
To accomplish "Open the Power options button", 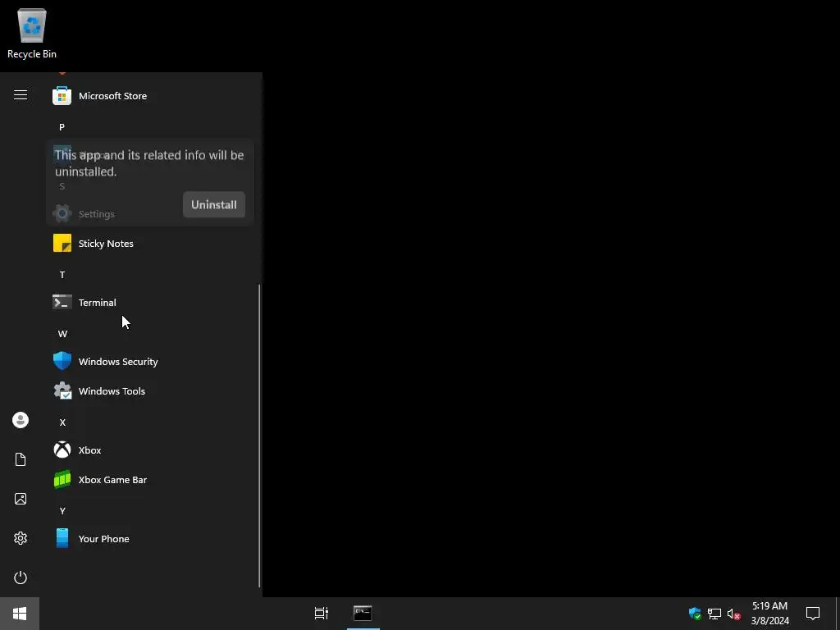I will click(21, 577).
